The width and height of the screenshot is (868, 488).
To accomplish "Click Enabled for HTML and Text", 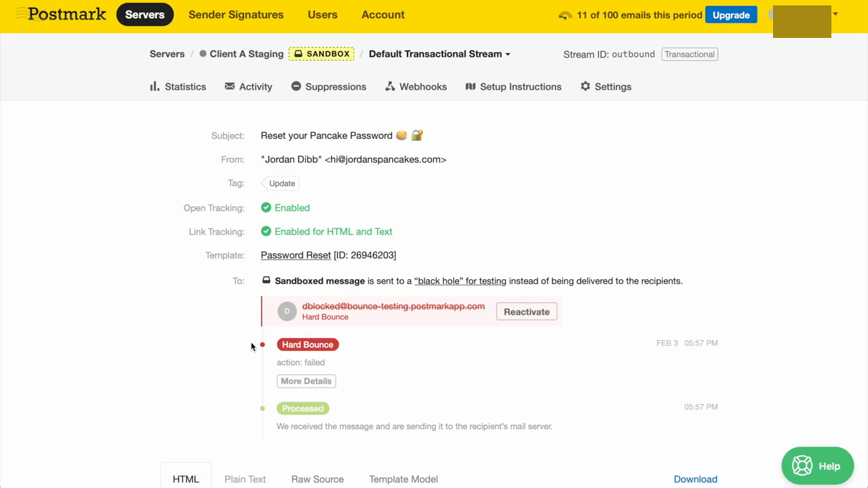I will pyautogui.click(x=334, y=232).
